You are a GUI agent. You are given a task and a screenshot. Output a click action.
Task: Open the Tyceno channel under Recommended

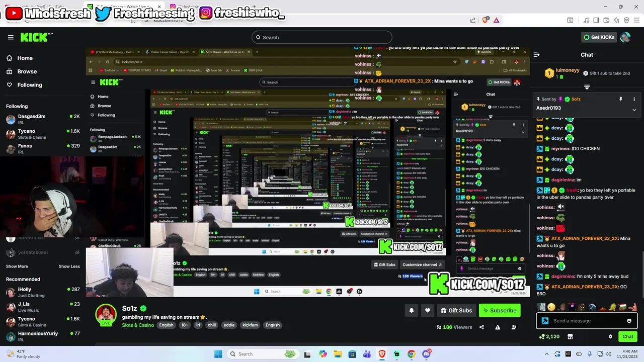click(x=43, y=321)
